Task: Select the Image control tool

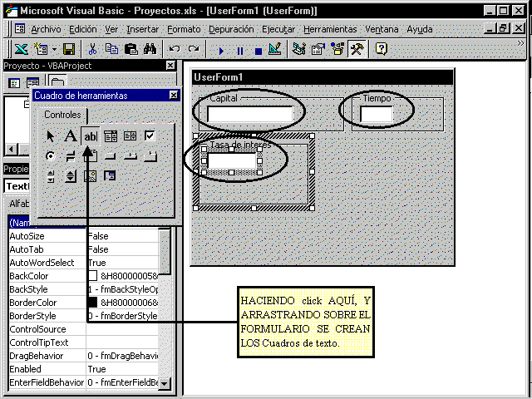Action: [x=91, y=176]
